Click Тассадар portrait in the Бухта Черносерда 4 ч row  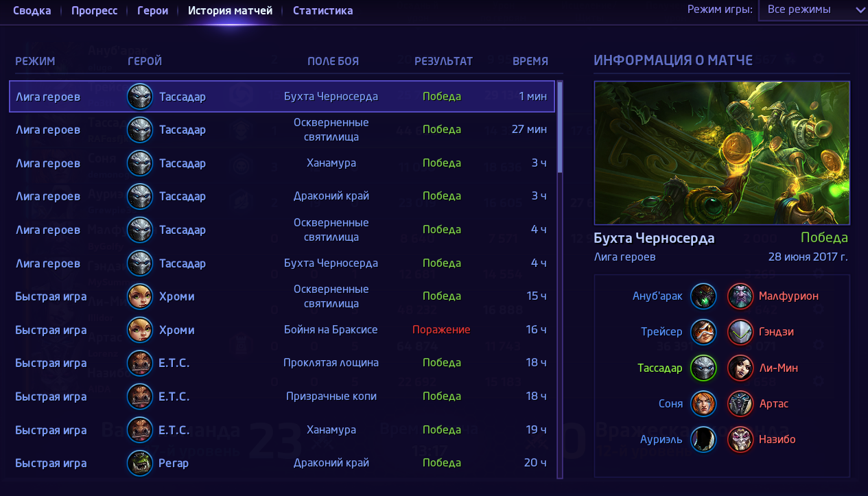click(140, 263)
